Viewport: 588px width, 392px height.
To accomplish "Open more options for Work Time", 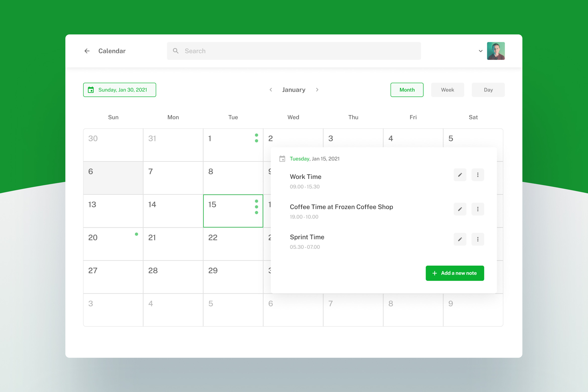I will point(477,175).
